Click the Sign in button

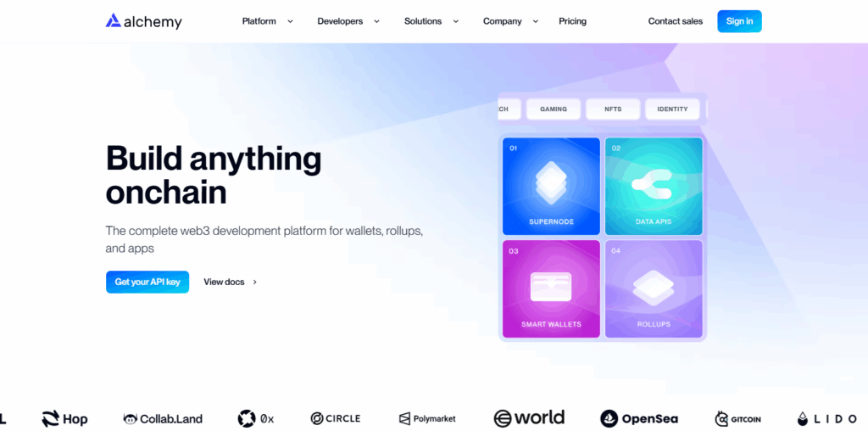[x=739, y=21]
